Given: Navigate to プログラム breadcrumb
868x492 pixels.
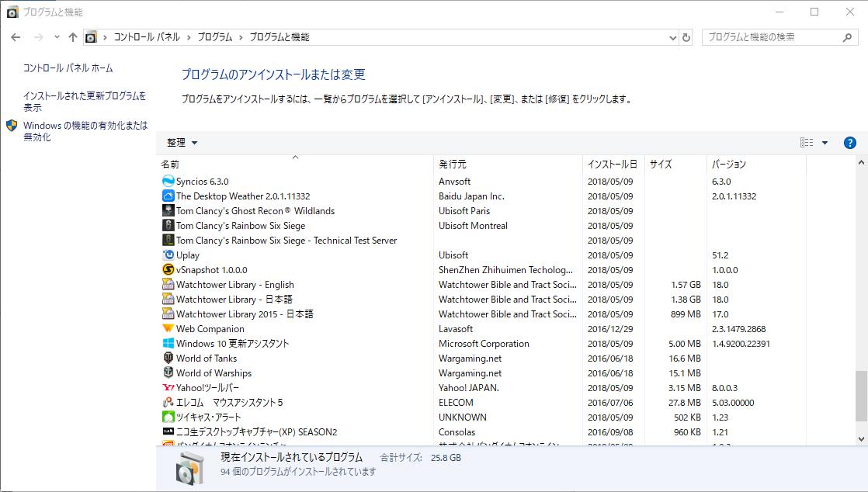Looking at the screenshot, I should (215, 37).
